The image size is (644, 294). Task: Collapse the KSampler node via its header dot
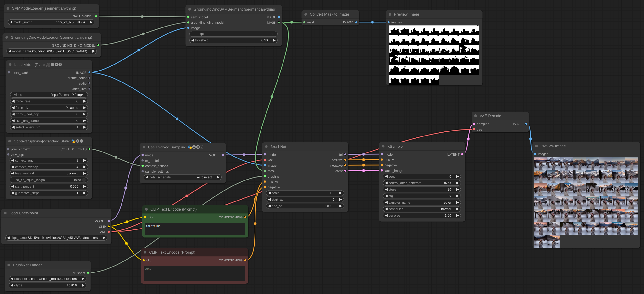383,146
